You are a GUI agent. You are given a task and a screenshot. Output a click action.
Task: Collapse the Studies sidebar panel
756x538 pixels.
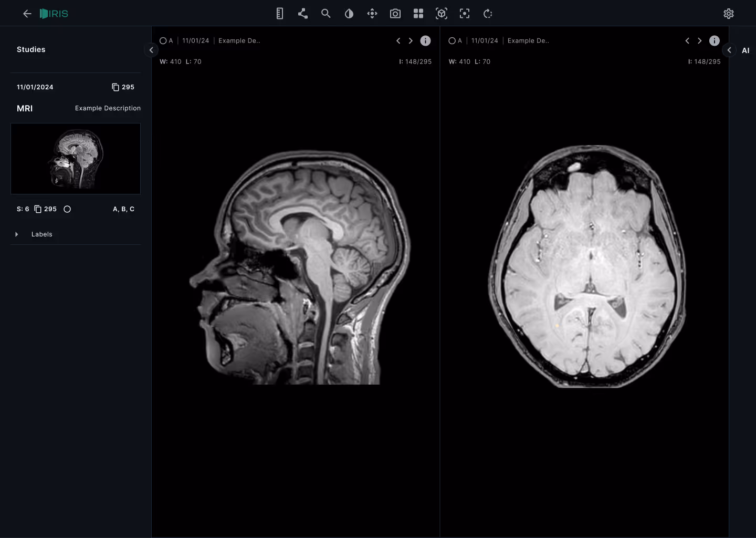coord(151,50)
